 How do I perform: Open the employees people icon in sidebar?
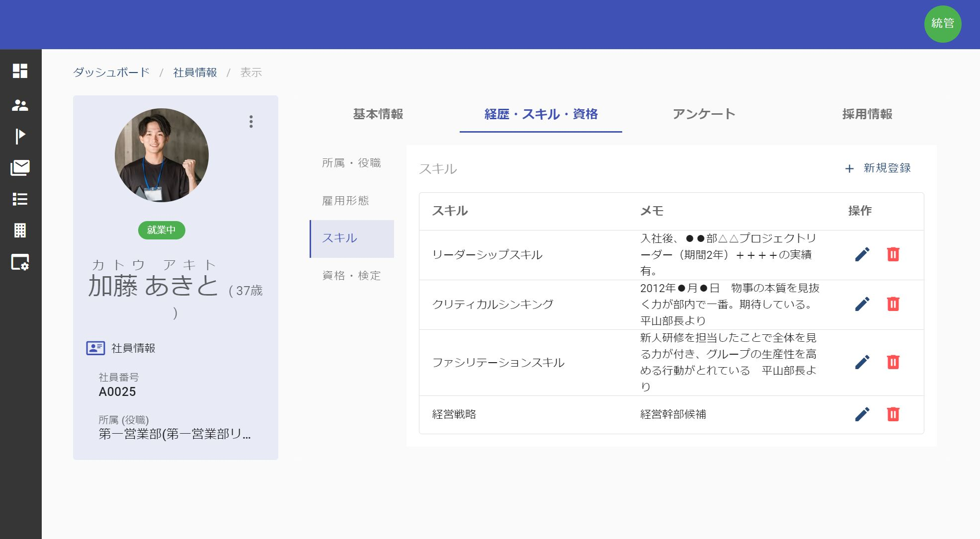pyautogui.click(x=20, y=105)
